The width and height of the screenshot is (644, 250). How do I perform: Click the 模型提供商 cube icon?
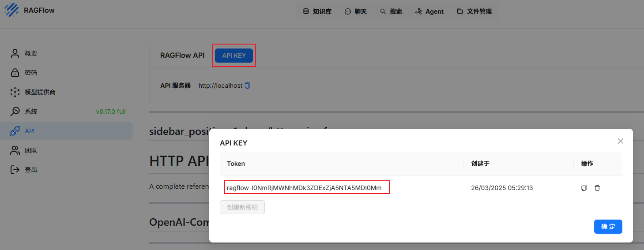[x=15, y=92]
